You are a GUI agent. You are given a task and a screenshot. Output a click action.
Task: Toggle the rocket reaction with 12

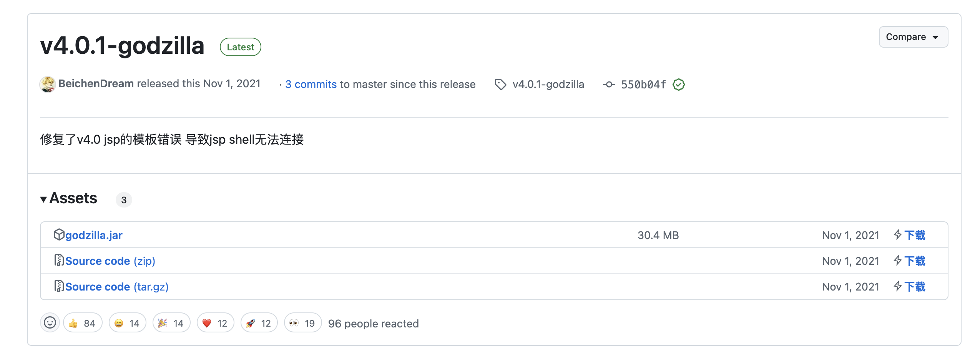(259, 323)
